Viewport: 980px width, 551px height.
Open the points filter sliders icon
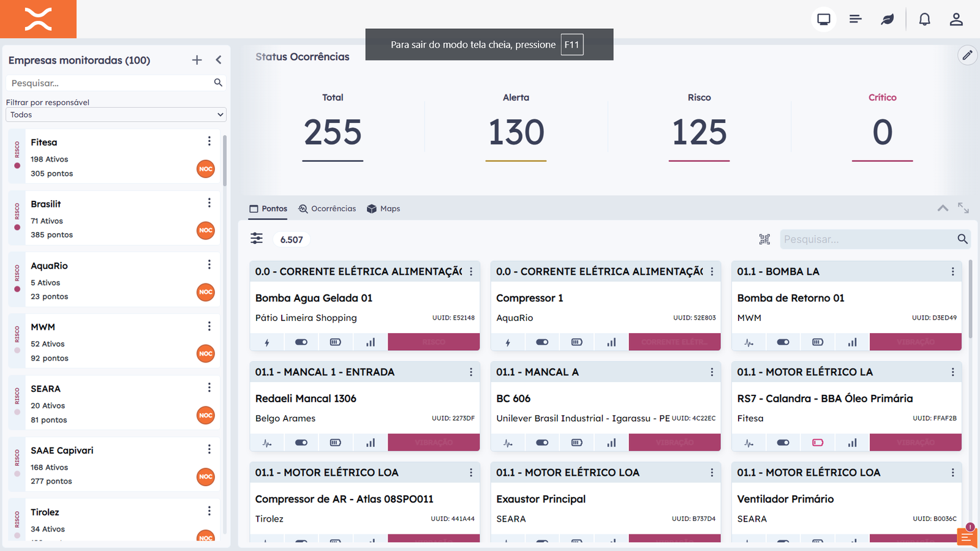(x=257, y=239)
